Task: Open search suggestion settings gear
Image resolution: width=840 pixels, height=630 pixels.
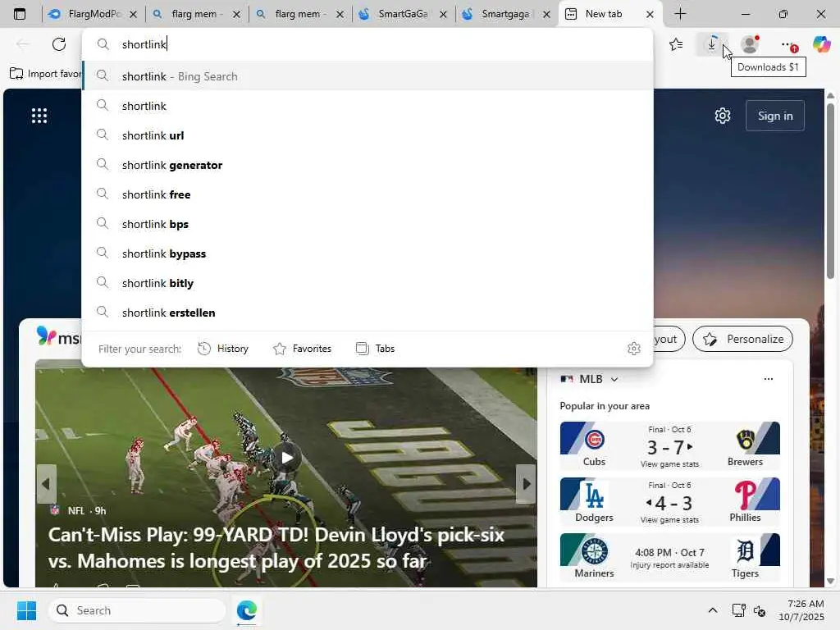Action: pyautogui.click(x=634, y=349)
